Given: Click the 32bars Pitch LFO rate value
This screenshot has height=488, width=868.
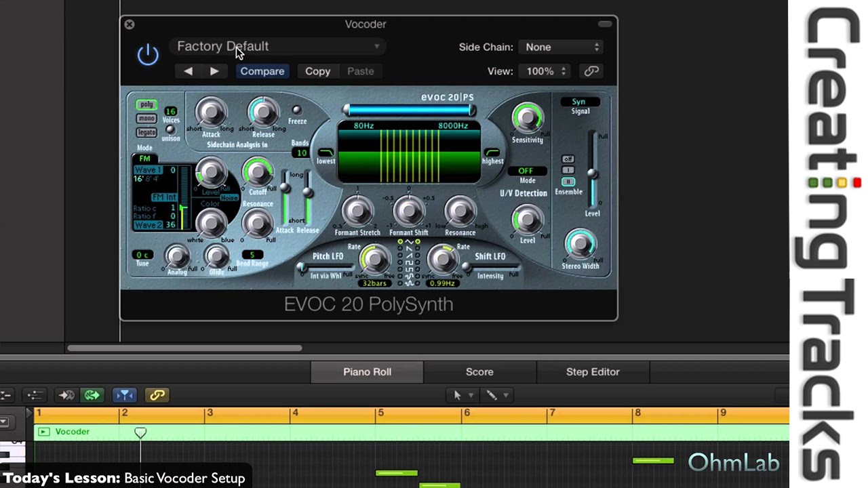Looking at the screenshot, I should 374,283.
